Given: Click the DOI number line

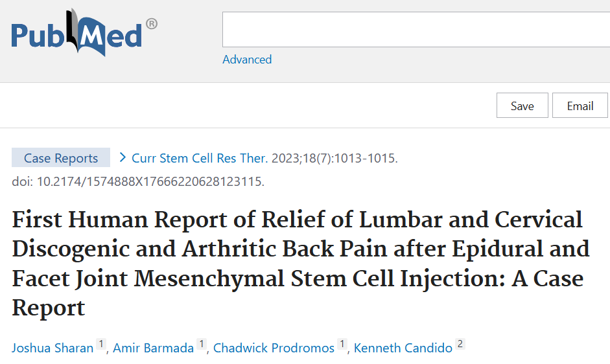Looking at the screenshot, I should (138, 181).
